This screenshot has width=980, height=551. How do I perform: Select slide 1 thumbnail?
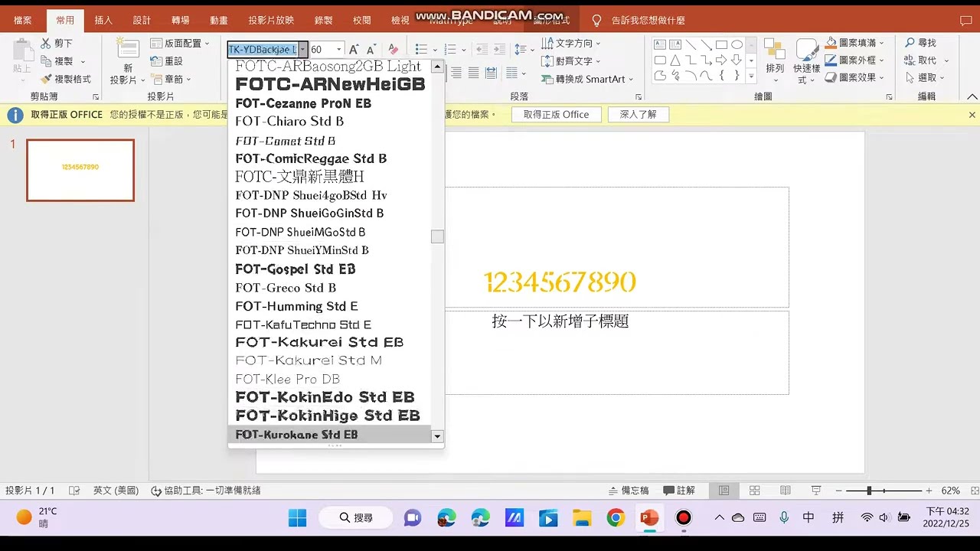(80, 170)
